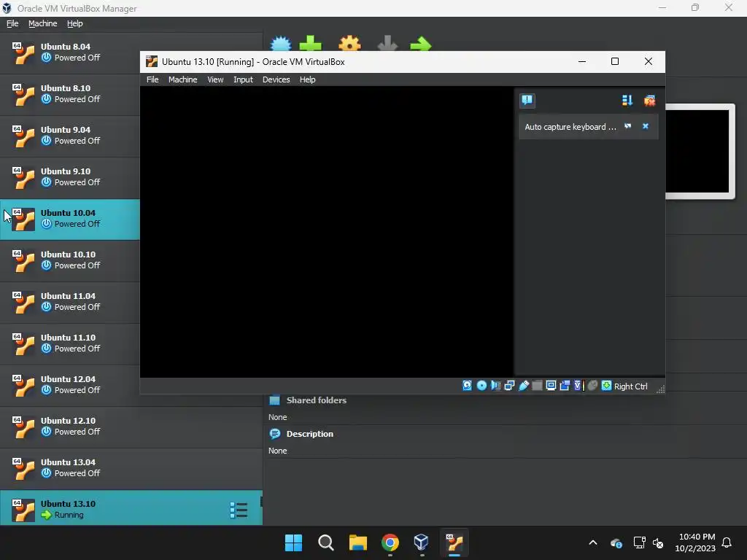
Task: Click the Description section header
Action: point(309,434)
